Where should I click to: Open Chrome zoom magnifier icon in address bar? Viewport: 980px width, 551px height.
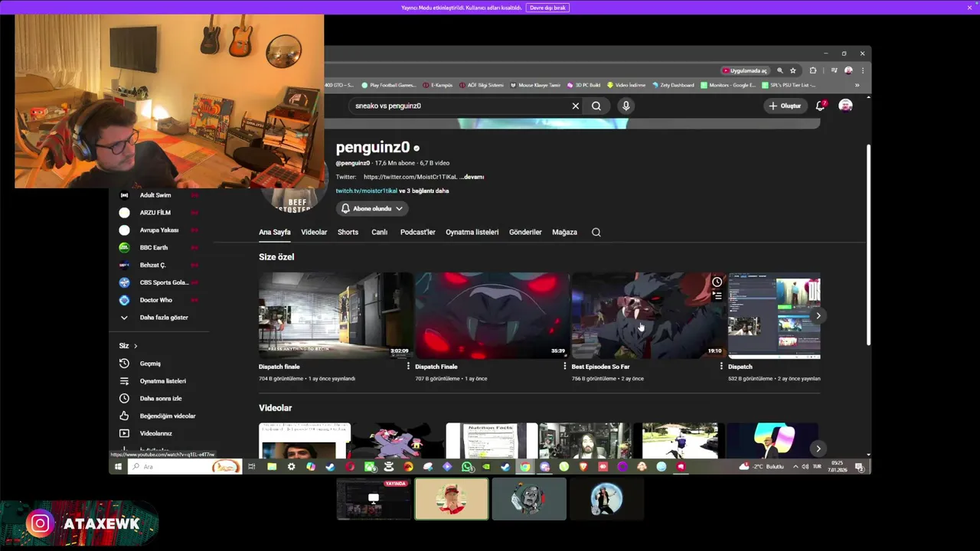coord(780,70)
